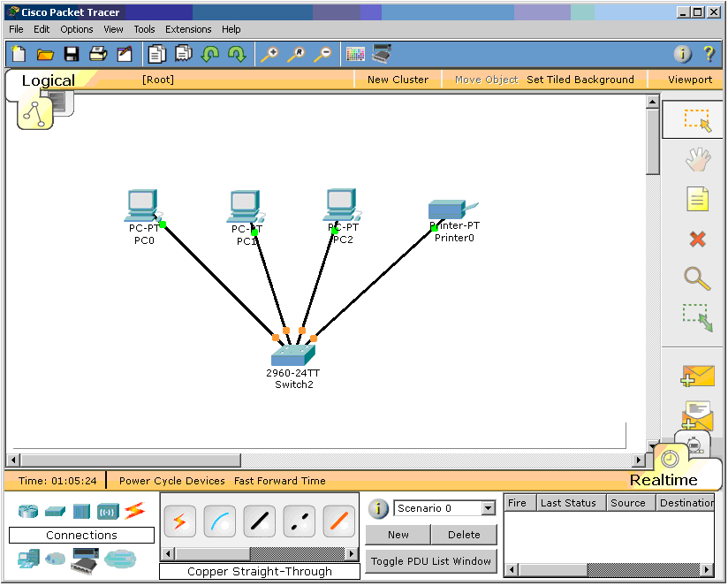The height and width of the screenshot is (586, 728).
Task: Print using the printer toolbar icon
Action: point(98,54)
